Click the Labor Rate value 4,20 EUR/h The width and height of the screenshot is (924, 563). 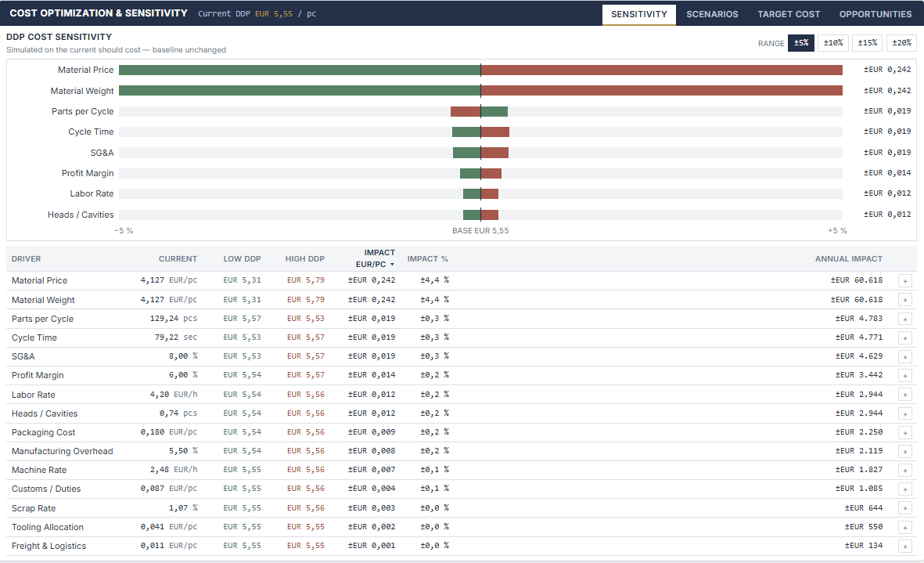173,395
